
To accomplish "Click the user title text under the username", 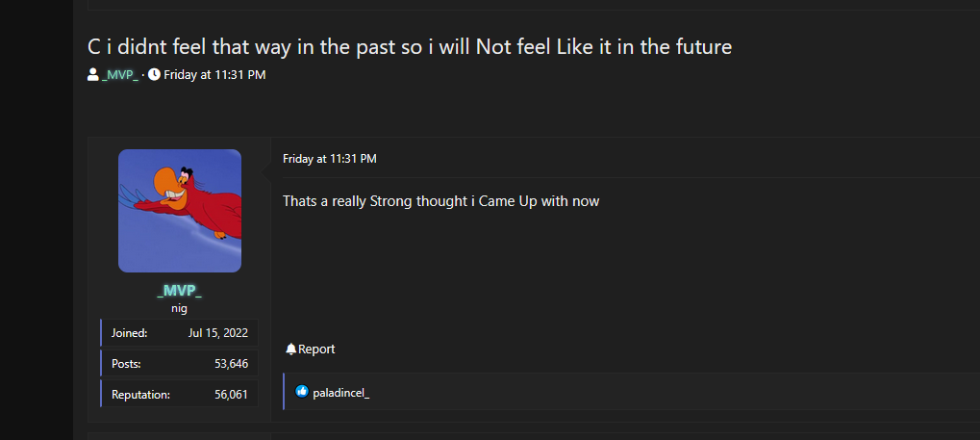I will [179, 309].
